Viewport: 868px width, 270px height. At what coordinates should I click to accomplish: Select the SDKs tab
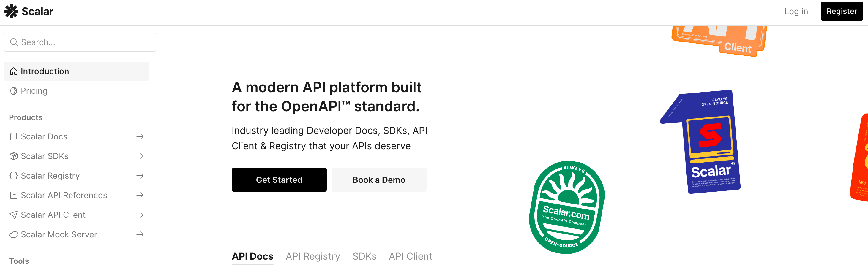[364, 256]
